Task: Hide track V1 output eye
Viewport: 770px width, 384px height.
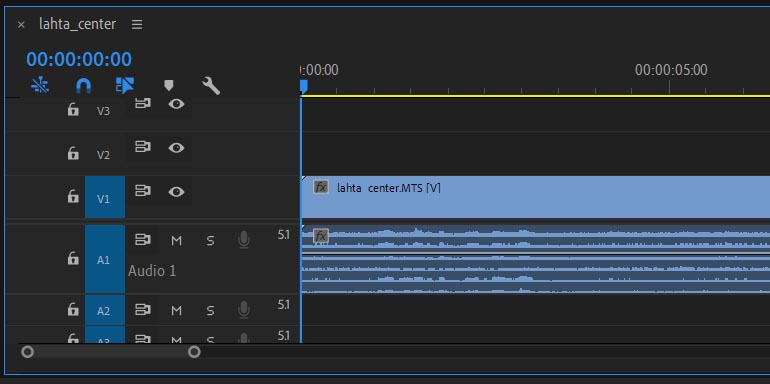Action: (176, 191)
